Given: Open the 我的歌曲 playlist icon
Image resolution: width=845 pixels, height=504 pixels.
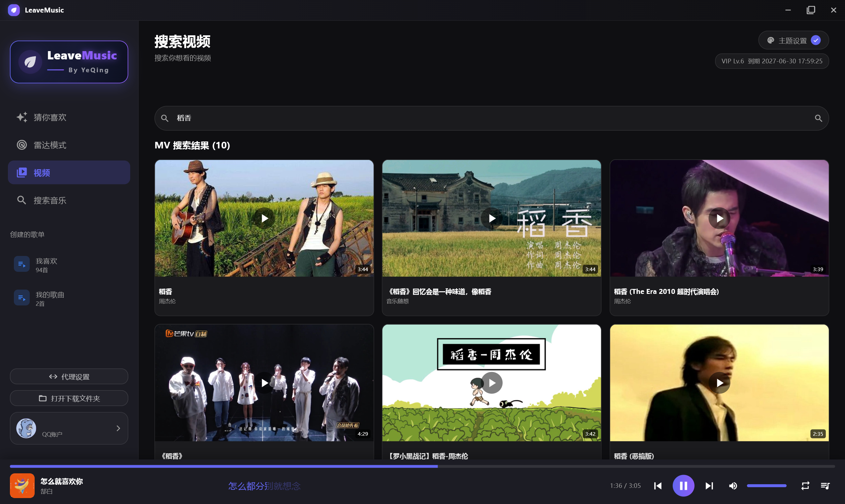Looking at the screenshot, I should tap(22, 298).
